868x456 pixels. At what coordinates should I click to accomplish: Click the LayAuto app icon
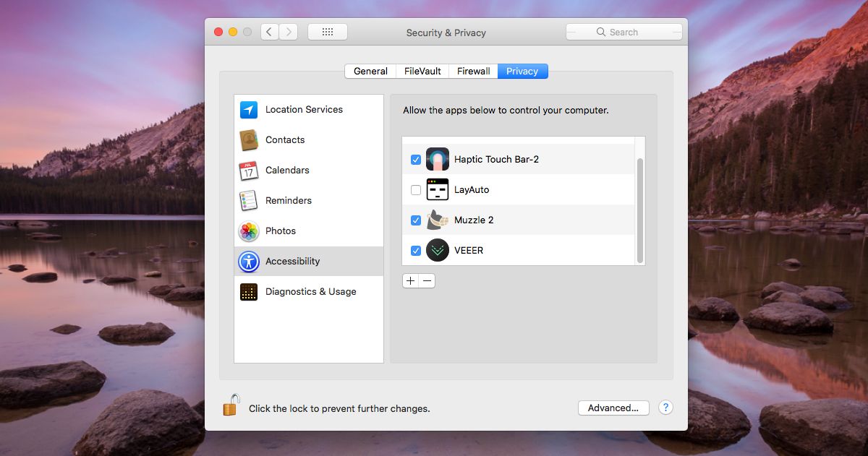[438, 190]
